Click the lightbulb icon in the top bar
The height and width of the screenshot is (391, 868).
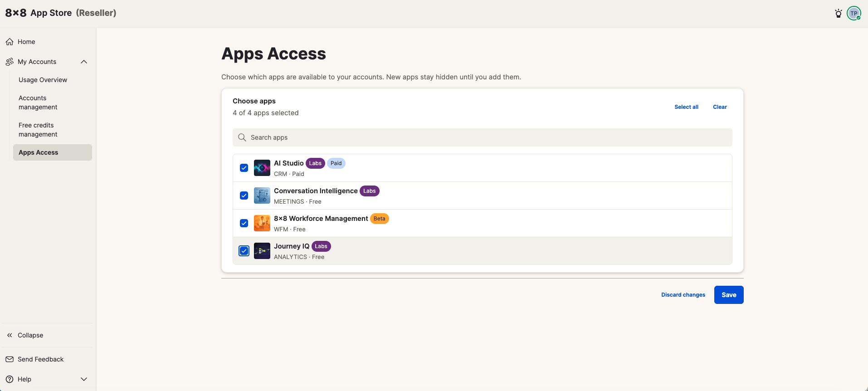(839, 13)
